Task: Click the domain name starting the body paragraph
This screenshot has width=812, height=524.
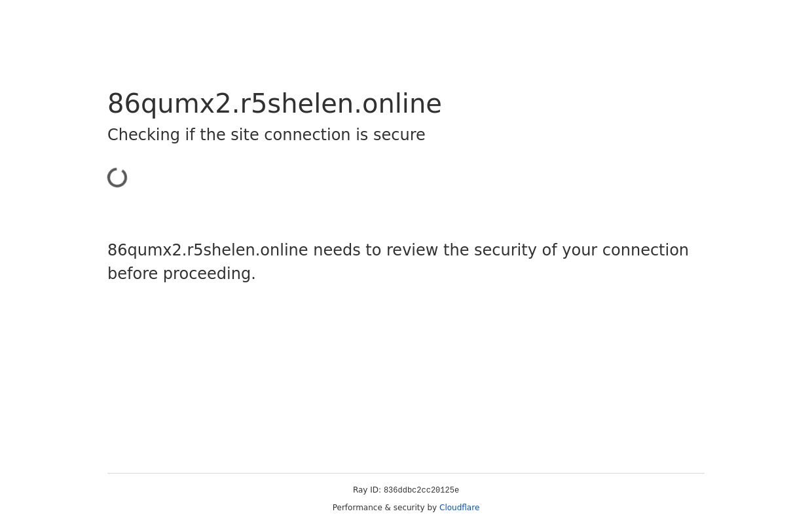Action: [208, 250]
